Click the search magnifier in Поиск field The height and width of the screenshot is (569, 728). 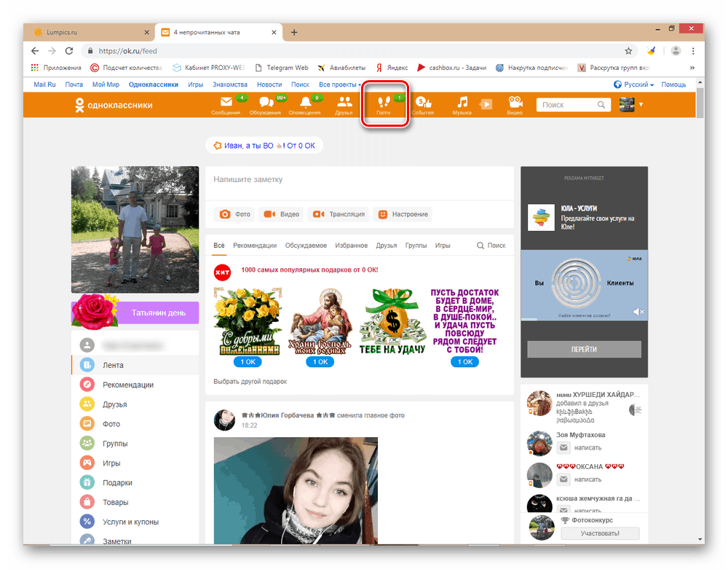pyautogui.click(x=601, y=105)
